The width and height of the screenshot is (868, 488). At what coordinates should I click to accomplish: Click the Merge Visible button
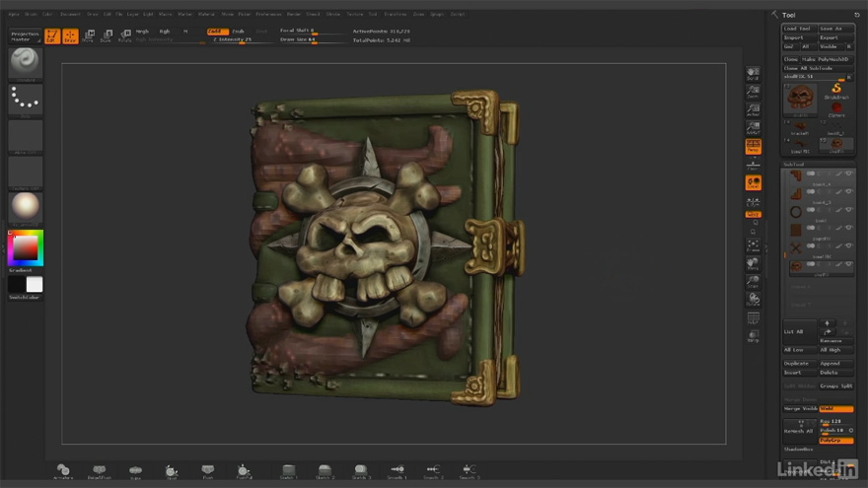(800, 409)
